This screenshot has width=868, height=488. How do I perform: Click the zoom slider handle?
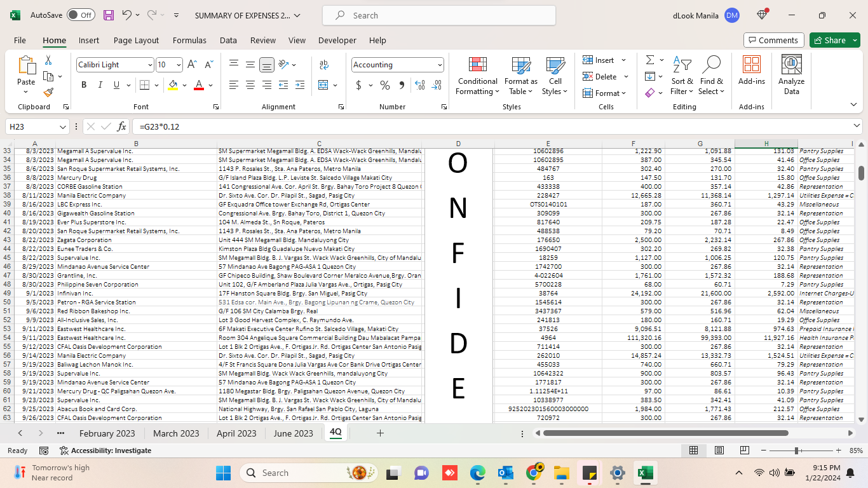pyautogui.click(x=796, y=451)
